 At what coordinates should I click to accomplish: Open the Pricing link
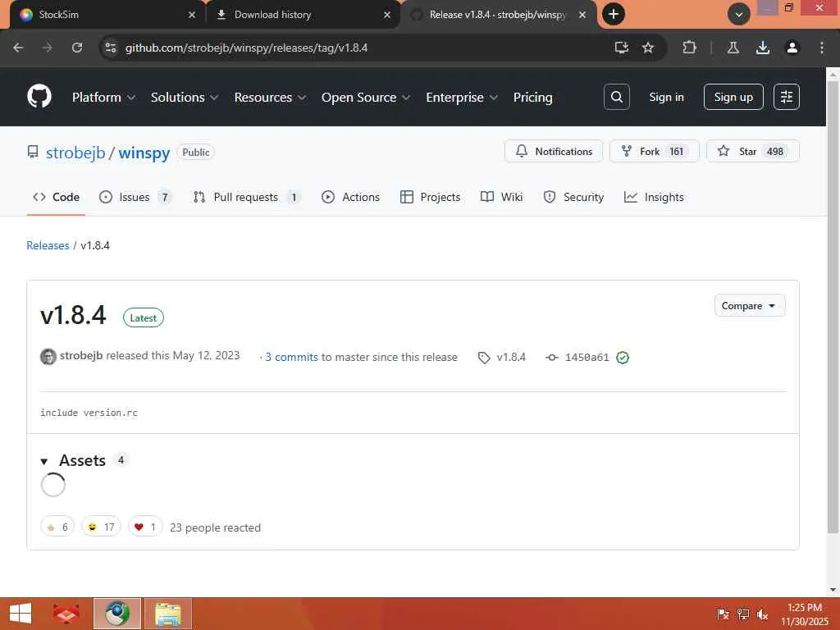pyautogui.click(x=532, y=97)
